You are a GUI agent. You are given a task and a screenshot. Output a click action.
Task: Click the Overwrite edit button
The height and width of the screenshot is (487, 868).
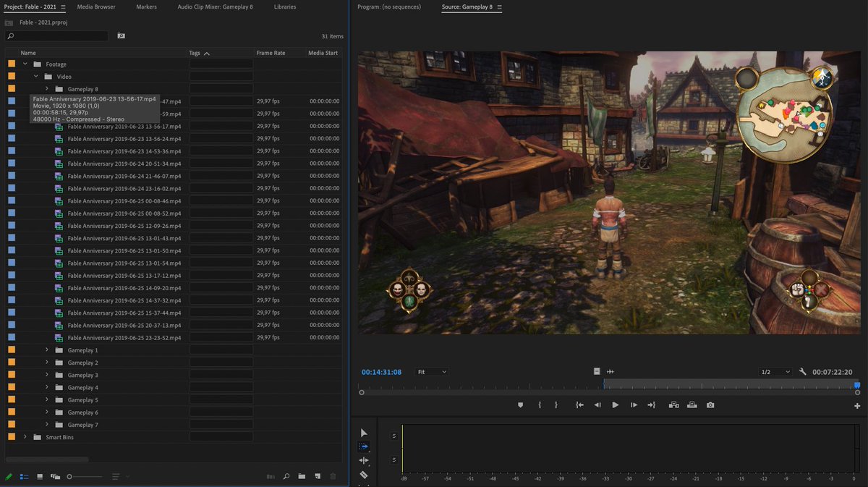click(x=692, y=405)
